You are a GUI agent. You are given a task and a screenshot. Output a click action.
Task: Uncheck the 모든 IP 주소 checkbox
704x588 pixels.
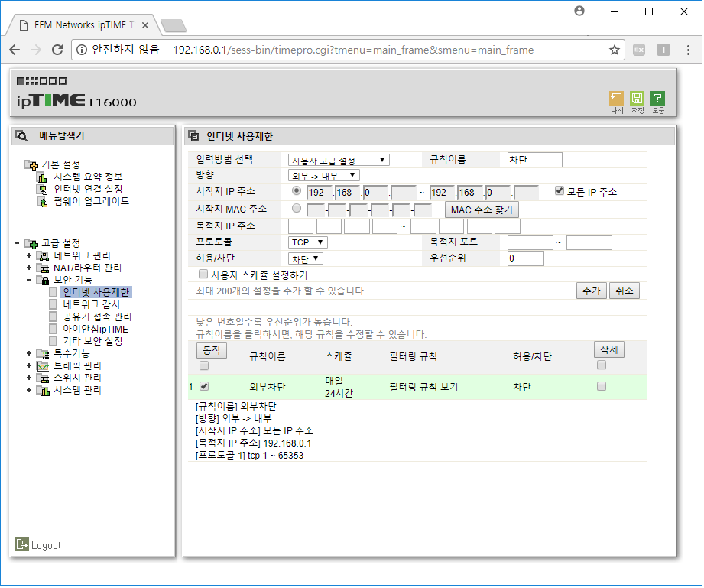561,191
